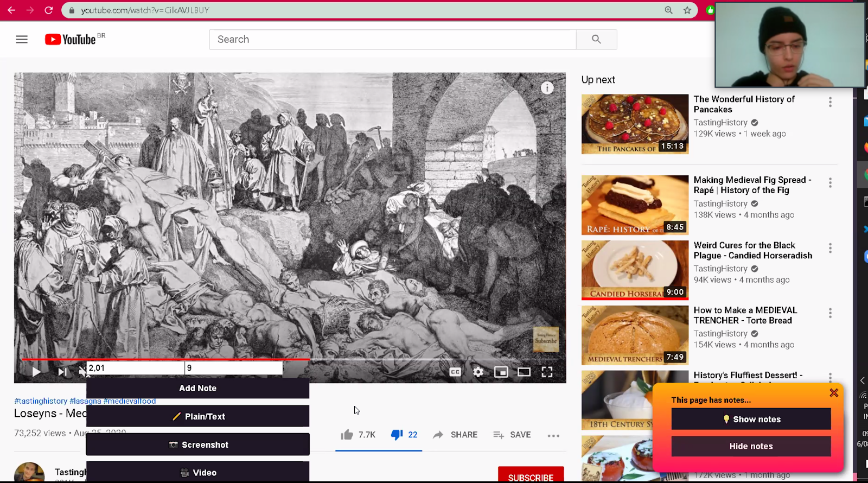Click the note field showing 9
This screenshot has height=483, width=868.
(x=234, y=368)
